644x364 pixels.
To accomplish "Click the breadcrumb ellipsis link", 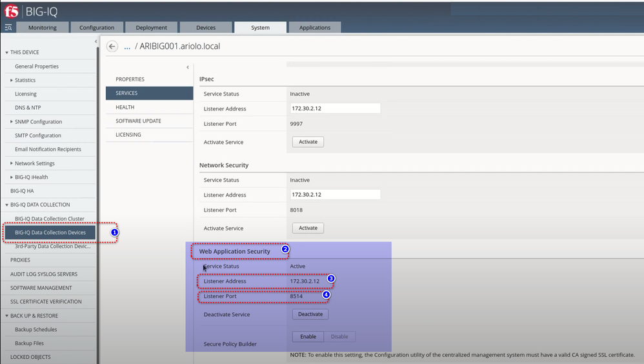I will (127, 46).
